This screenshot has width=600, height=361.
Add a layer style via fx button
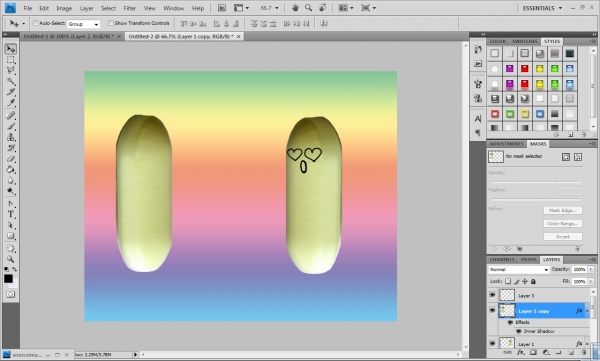click(520, 353)
